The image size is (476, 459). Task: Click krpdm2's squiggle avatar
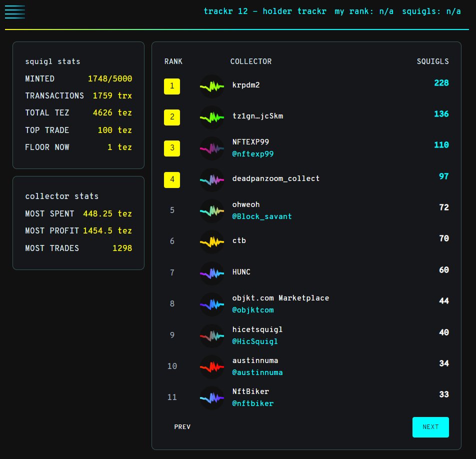point(212,86)
